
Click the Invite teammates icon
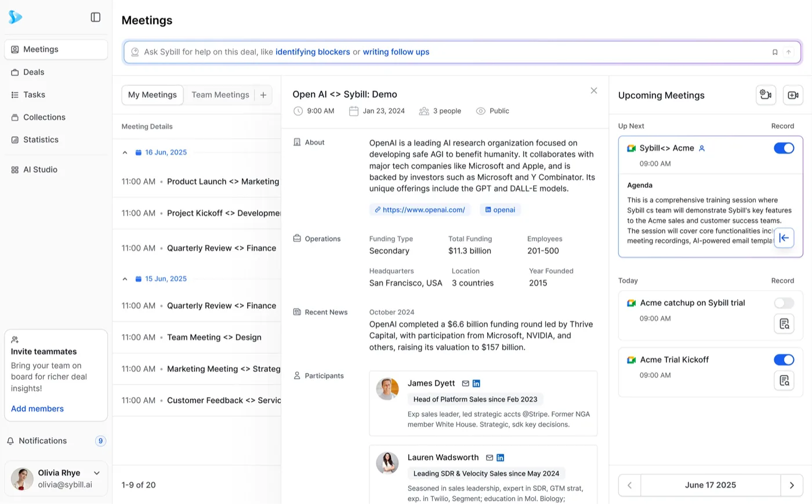coord(15,340)
